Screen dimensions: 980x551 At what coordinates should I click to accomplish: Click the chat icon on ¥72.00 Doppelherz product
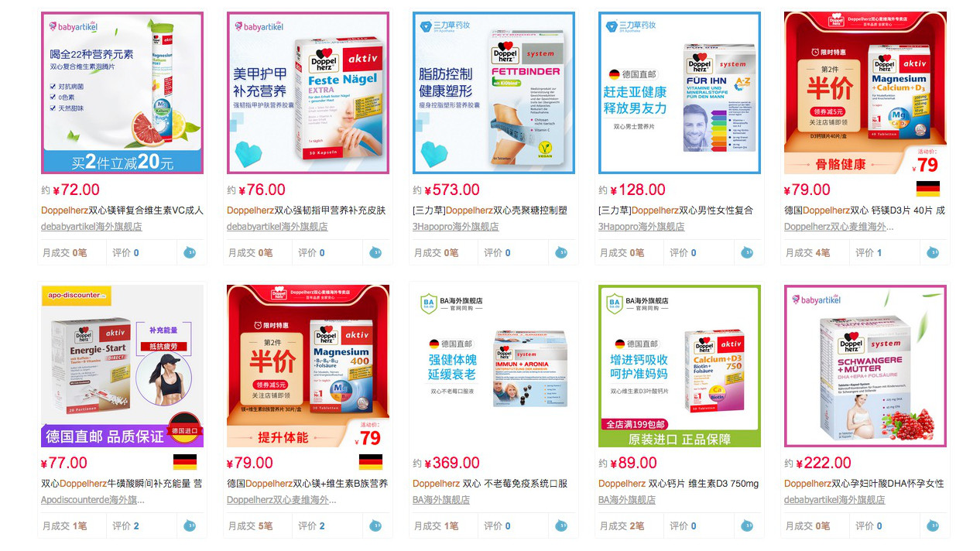coord(190,252)
